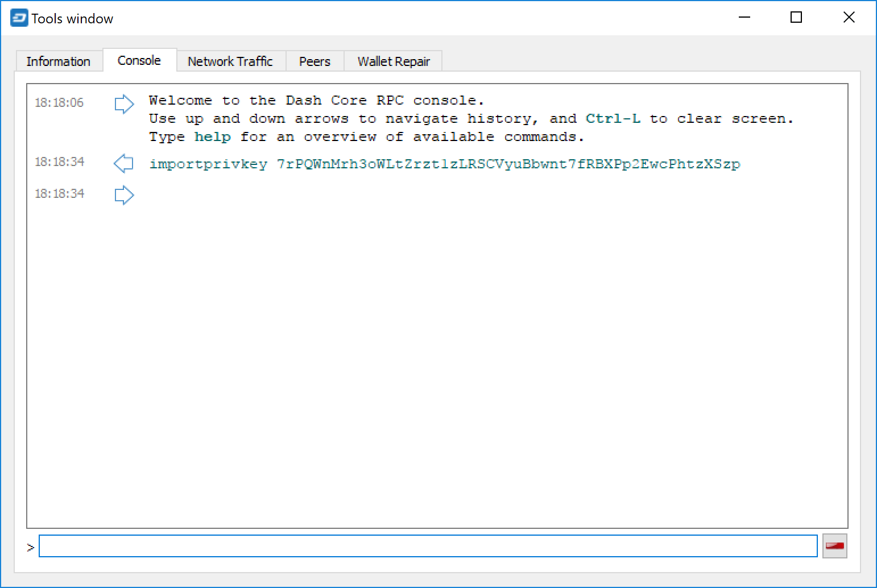
Task: Minimize the Tools window
Action: pyautogui.click(x=744, y=18)
